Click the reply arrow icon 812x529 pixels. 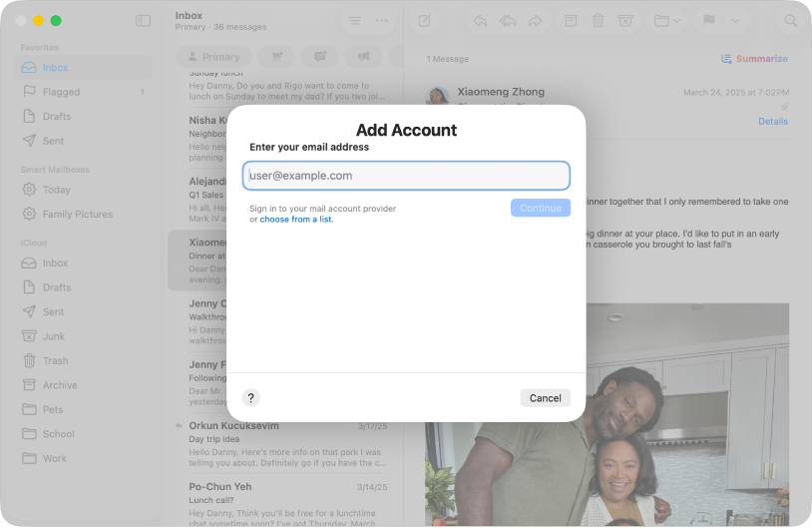click(480, 20)
